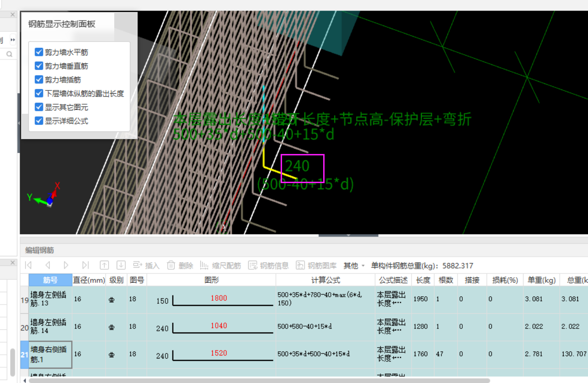588x383 pixels.
Task: Toggle 下层墙体纵筋的露出长度 checkbox
Action: pos(39,93)
